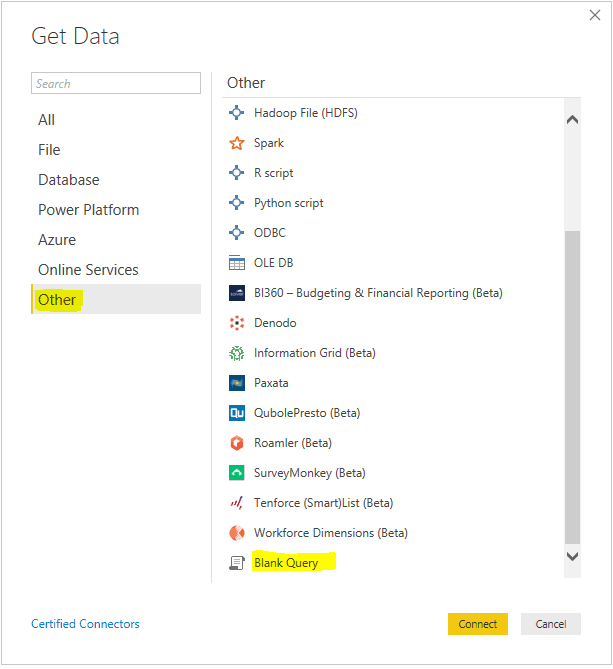Click the green Information Grid icon
Viewport: 613px width, 669px height.
click(x=236, y=353)
